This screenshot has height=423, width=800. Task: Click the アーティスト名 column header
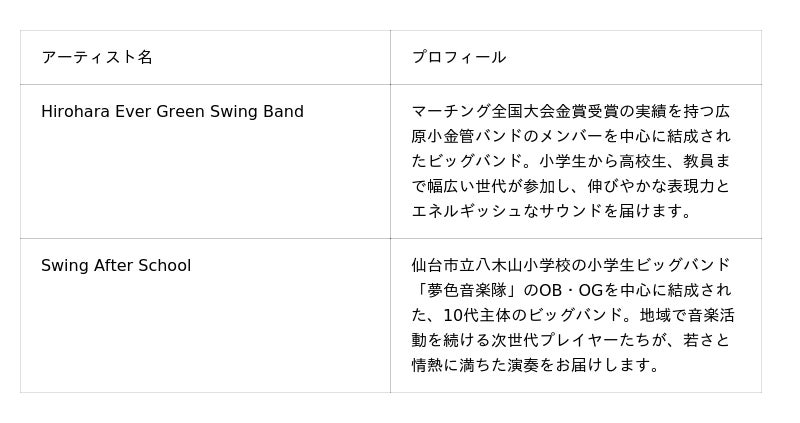[97, 57]
